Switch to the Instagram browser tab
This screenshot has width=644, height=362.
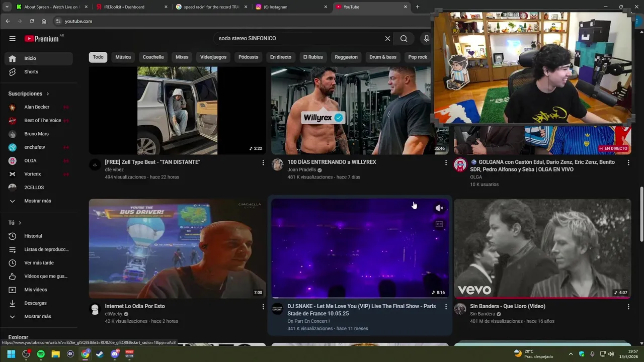click(x=292, y=7)
